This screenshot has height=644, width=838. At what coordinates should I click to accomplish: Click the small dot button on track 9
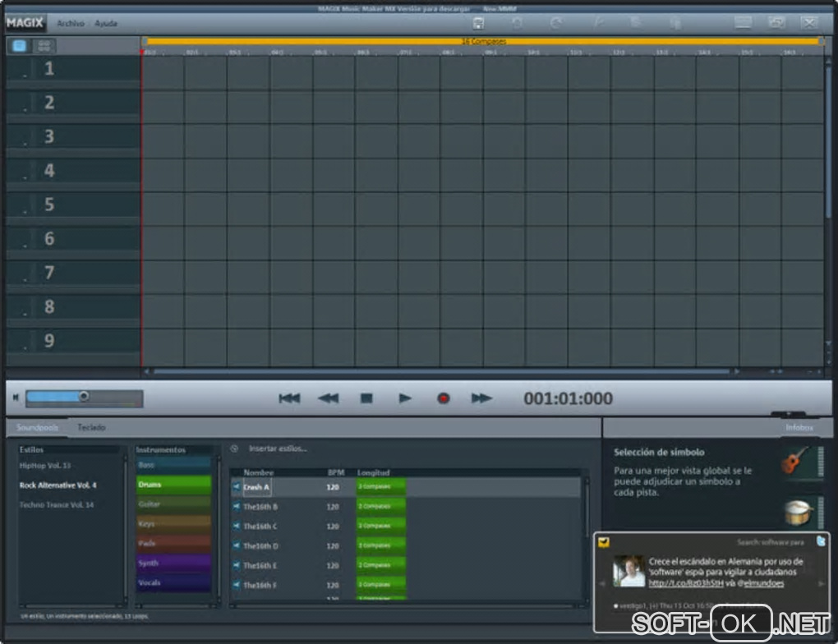tap(25, 347)
